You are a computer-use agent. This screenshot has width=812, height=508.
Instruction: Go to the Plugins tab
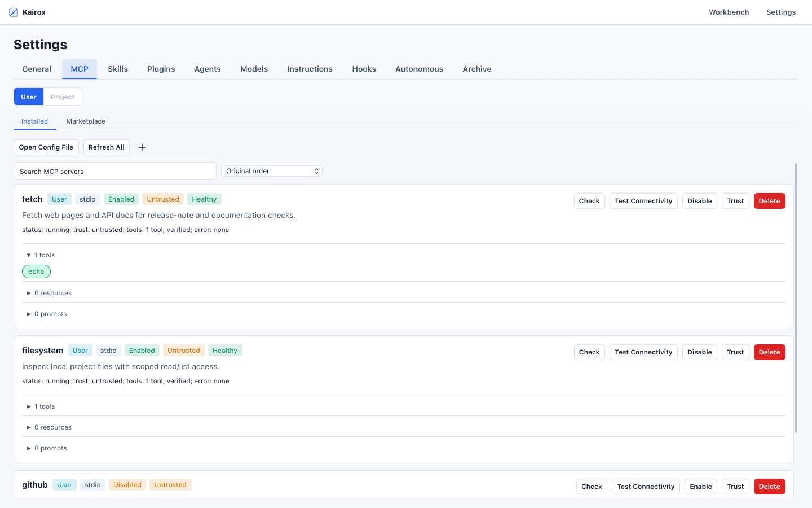click(x=161, y=69)
